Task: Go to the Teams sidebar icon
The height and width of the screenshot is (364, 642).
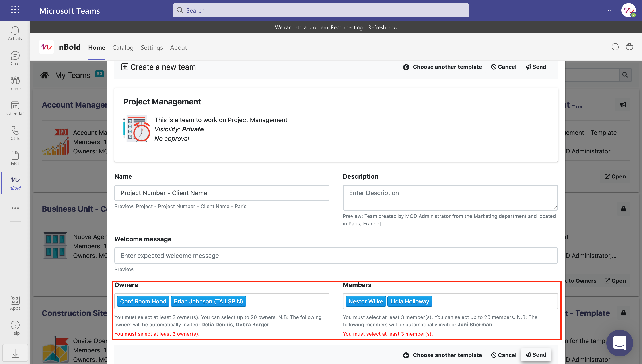Action: coord(15,83)
